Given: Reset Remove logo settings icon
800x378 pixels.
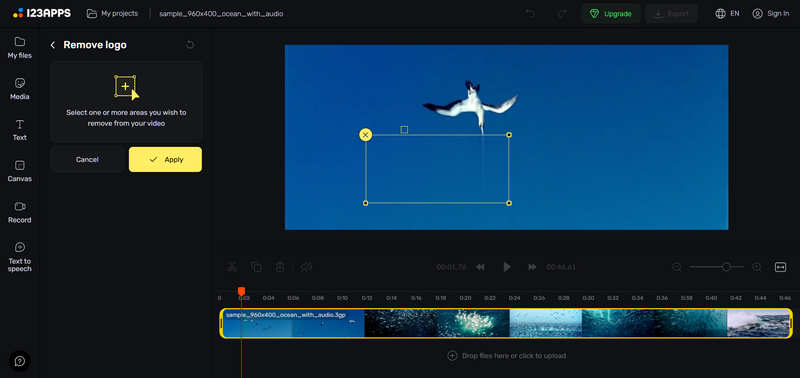Looking at the screenshot, I should pos(190,45).
